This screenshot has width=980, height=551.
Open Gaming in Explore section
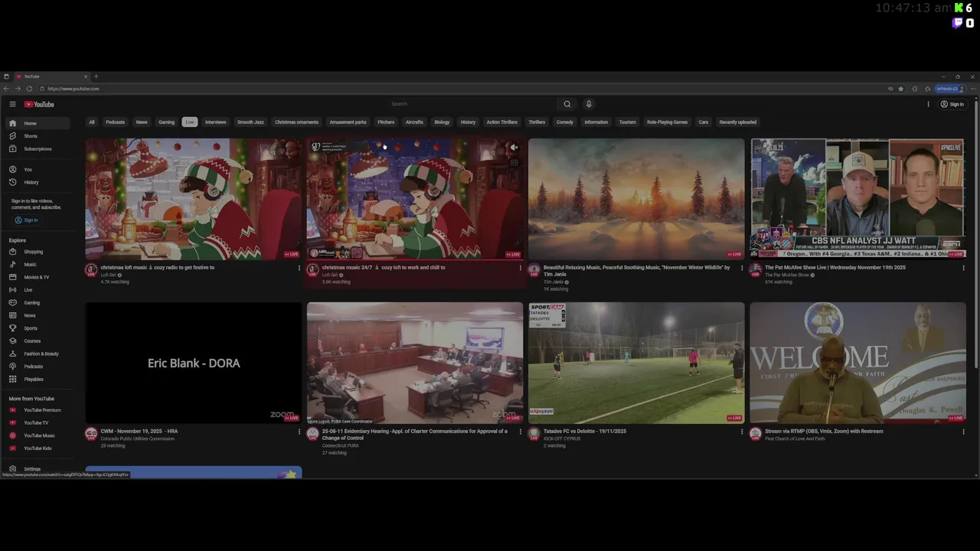[38, 302]
